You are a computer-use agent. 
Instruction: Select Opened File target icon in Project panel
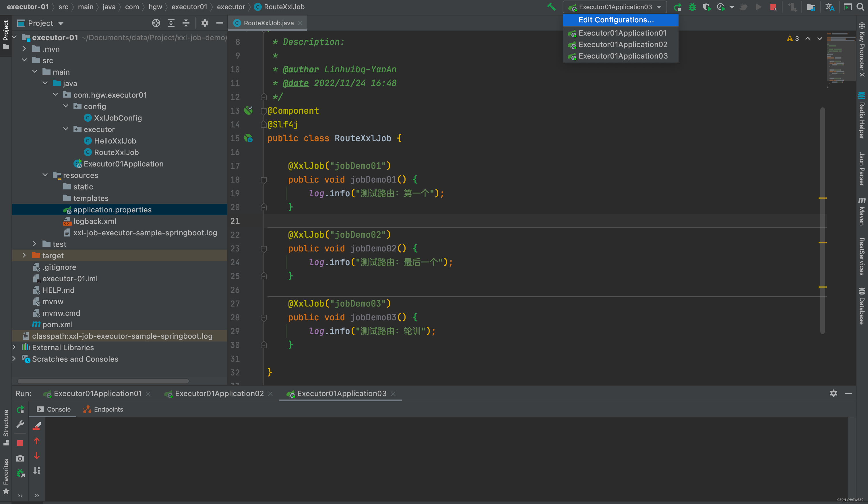point(156,23)
